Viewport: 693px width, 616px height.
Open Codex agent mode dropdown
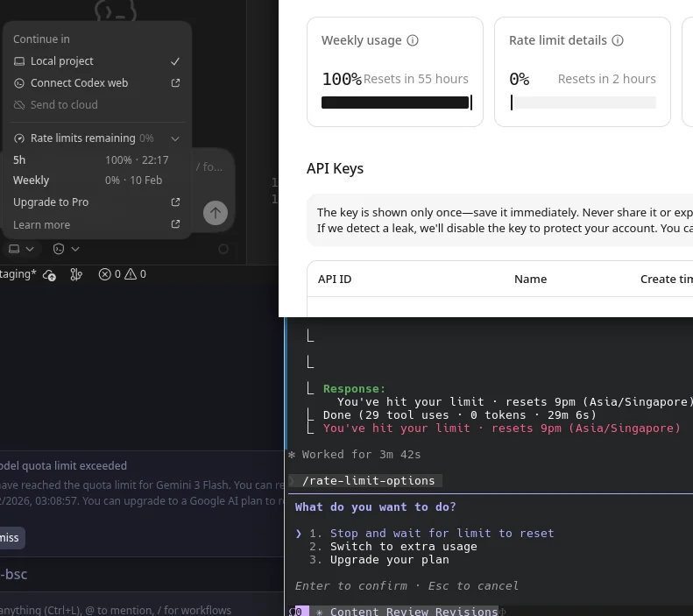coord(66,249)
